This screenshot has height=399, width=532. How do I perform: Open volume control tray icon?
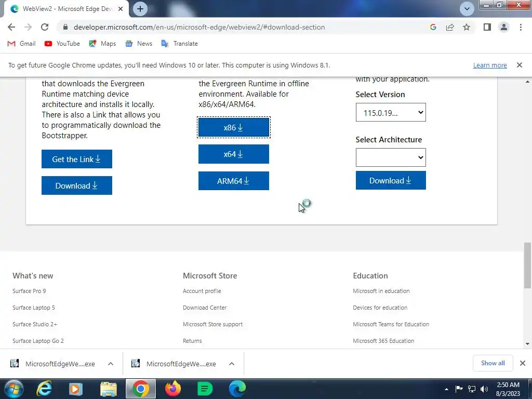(484, 389)
